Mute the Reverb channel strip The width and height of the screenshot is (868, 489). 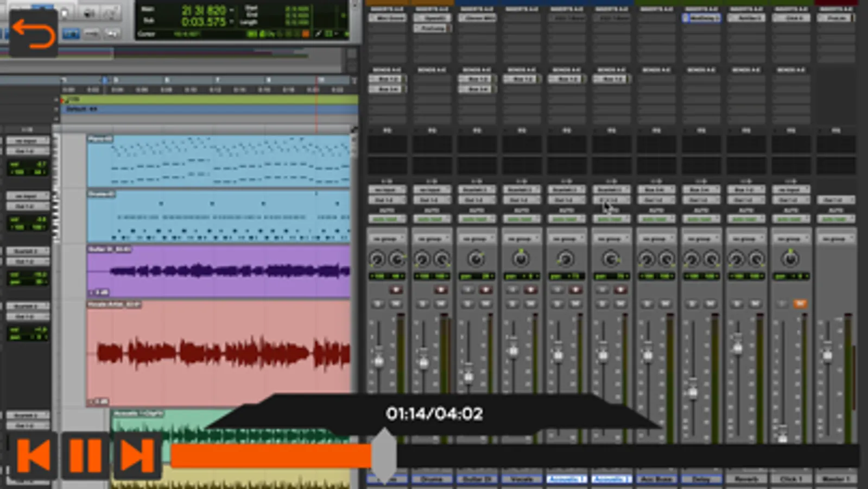(755, 304)
